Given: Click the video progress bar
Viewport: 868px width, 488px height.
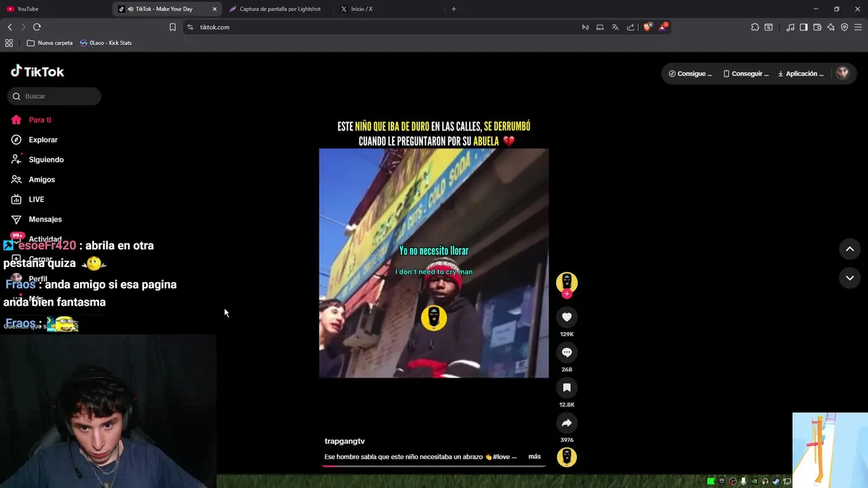Looking at the screenshot, I should click(434, 466).
